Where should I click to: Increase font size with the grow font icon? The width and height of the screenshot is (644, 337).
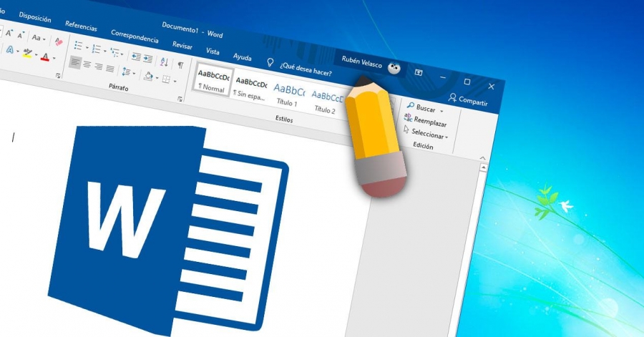9,33
